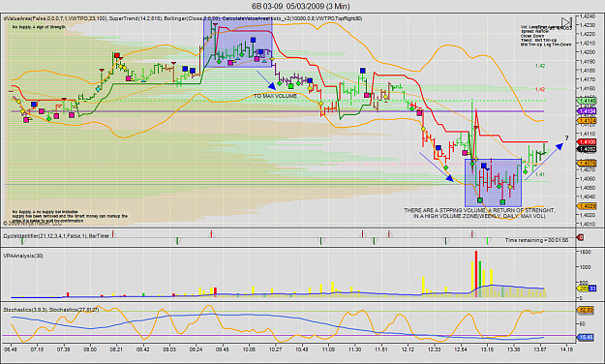Select the dValueArea indicator label
605x364 pixels.
point(55,18)
